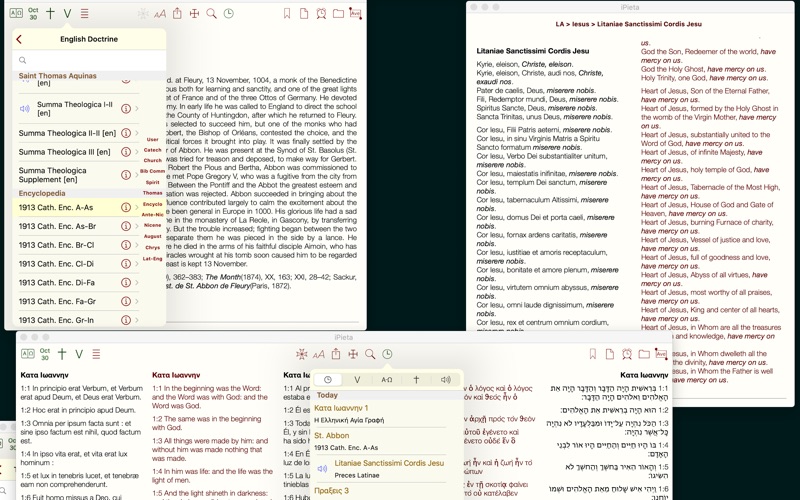Viewport: 800px width, 500px height.
Task: Expand chevron for Summa Theologica III [en]
Action: [137, 152]
